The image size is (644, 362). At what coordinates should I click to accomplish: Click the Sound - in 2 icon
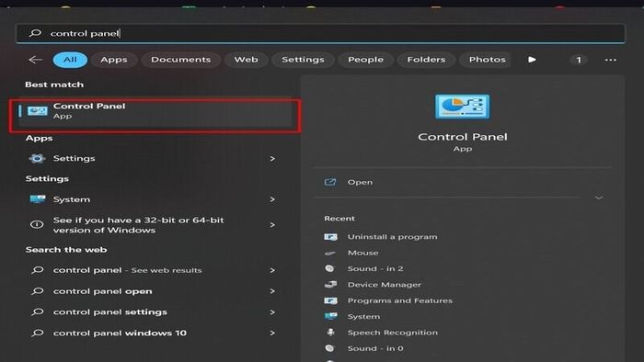click(x=329, y=268)
